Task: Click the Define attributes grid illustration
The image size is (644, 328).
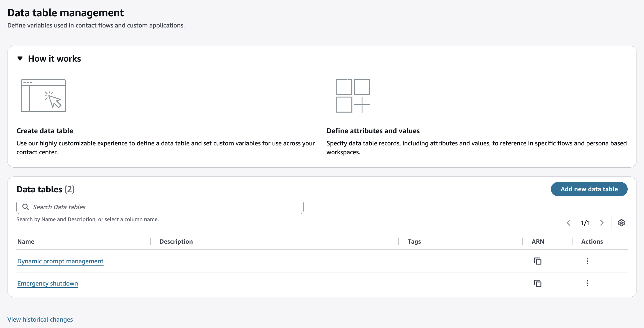Action: tap(353, 96)
